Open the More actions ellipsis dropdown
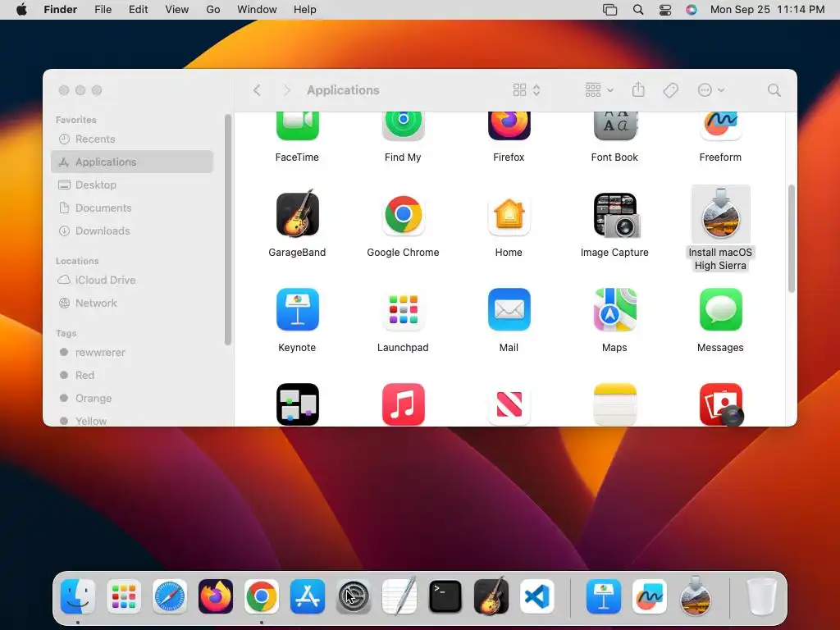Image resolution: width=840 pixels, height=630 pixels. point(711,90)
